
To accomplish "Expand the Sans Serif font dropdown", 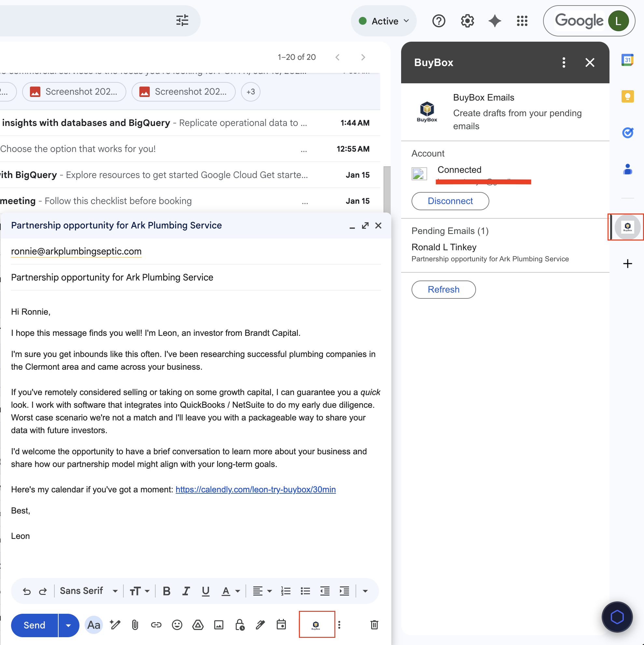I will [x=89, y=591].
